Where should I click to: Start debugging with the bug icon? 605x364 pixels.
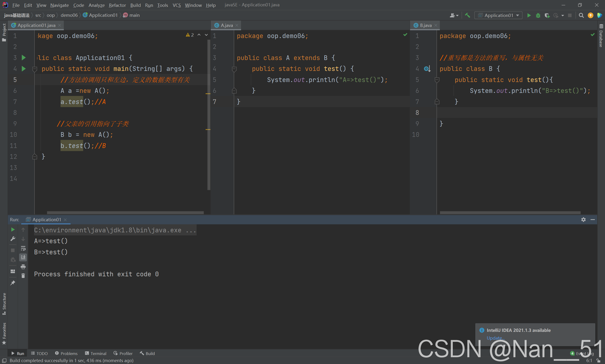pyautogui.click(x=538, y=15)
